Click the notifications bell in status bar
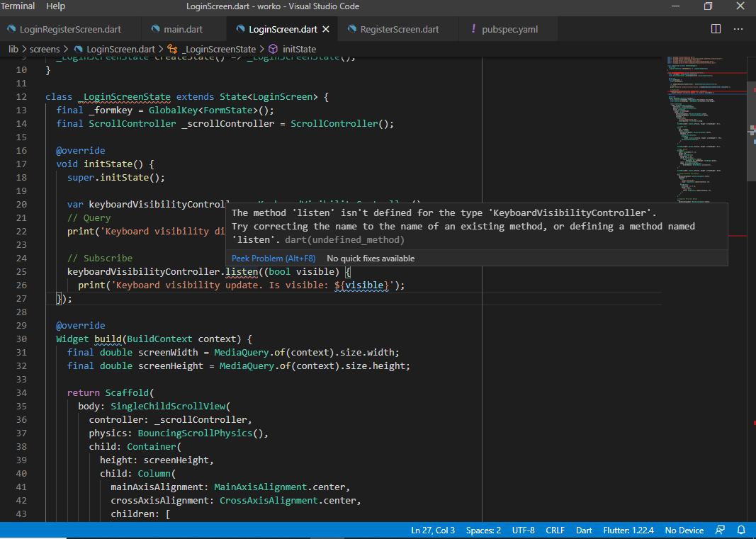This screenshot has height=539, width=756. coord(741,530)
